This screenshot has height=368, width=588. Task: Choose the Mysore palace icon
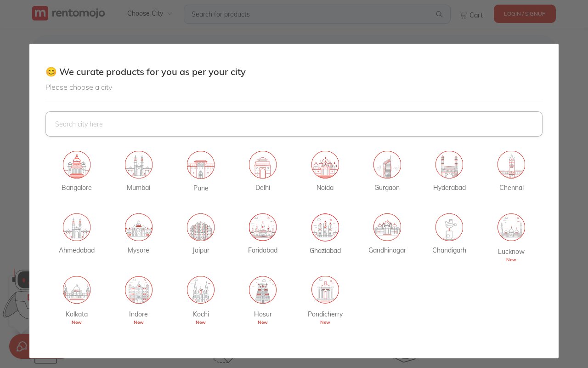[x=139, y=227]
